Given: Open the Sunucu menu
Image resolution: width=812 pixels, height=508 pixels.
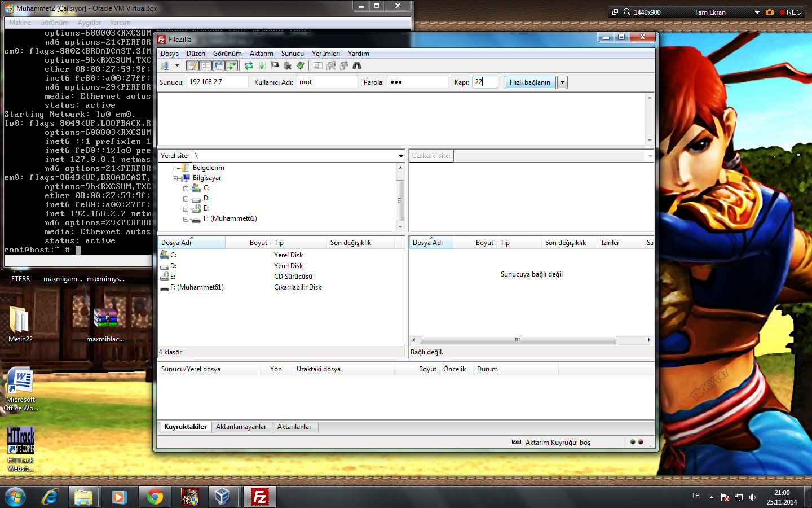Looking at the screenshot, I should pos(293,54).
